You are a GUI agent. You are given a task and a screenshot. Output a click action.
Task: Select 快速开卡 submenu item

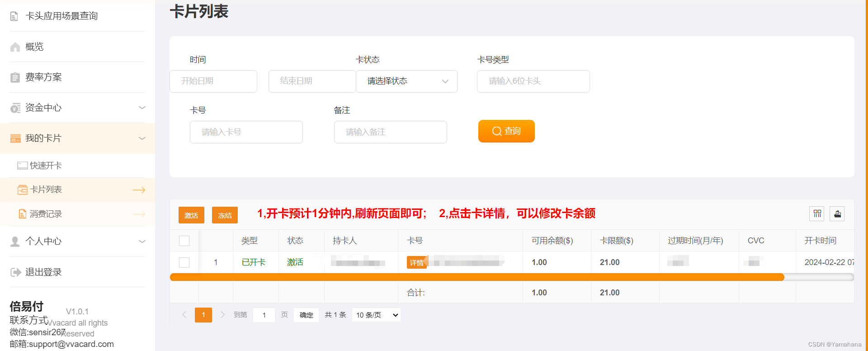pos(77,166)
